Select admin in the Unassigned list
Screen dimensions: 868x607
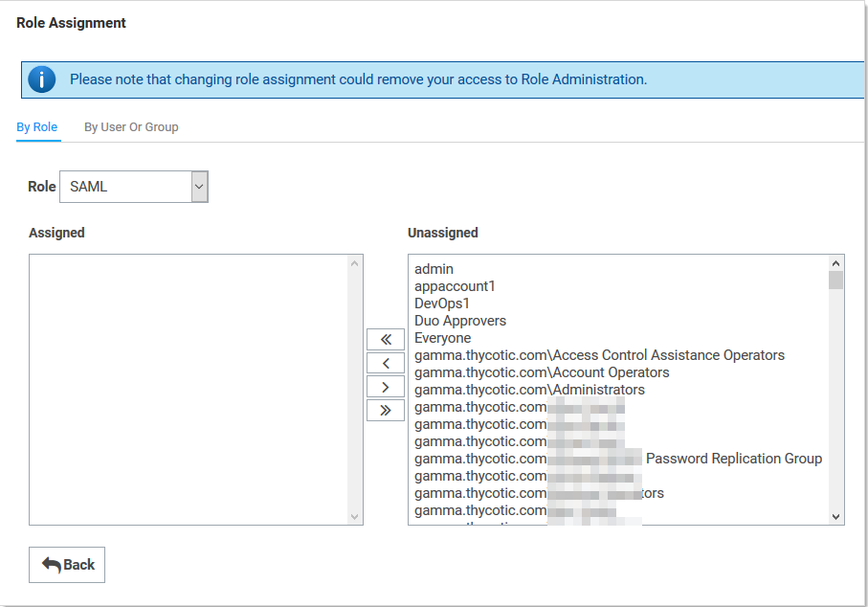coord(434,269)
